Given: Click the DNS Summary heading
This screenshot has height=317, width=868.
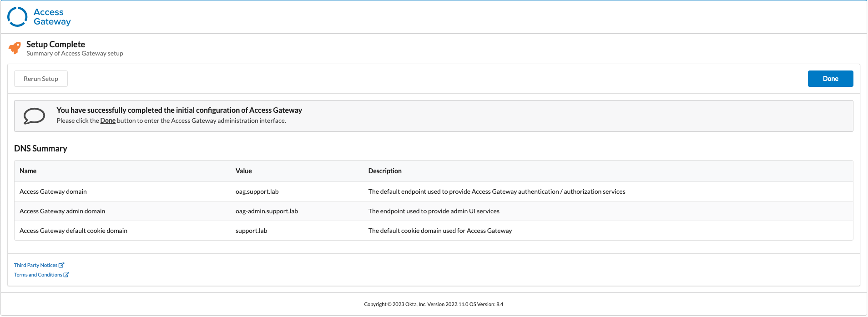Looking at the screenshot, I should (x=40, y=149).
